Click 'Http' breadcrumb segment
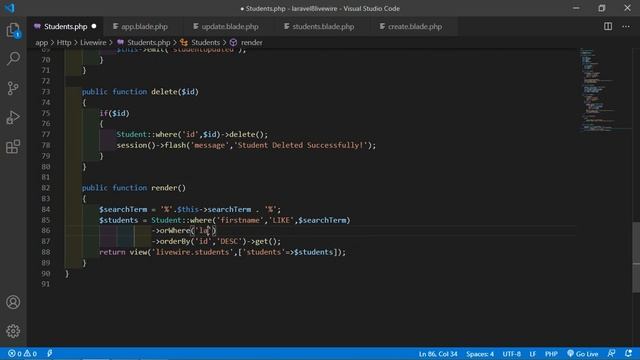640x360 pixels. coord(64,42)
